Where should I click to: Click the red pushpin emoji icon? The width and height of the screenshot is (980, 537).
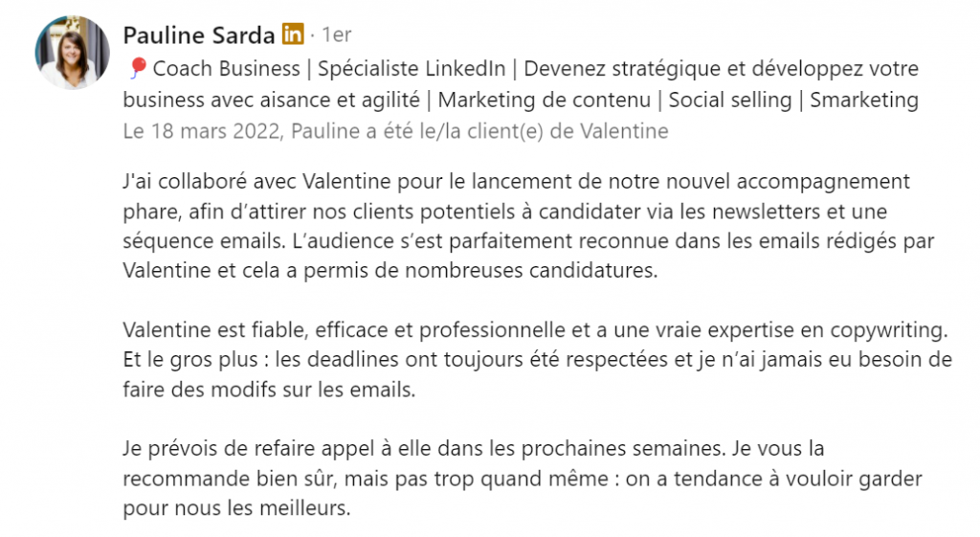(x=137, y=69)
